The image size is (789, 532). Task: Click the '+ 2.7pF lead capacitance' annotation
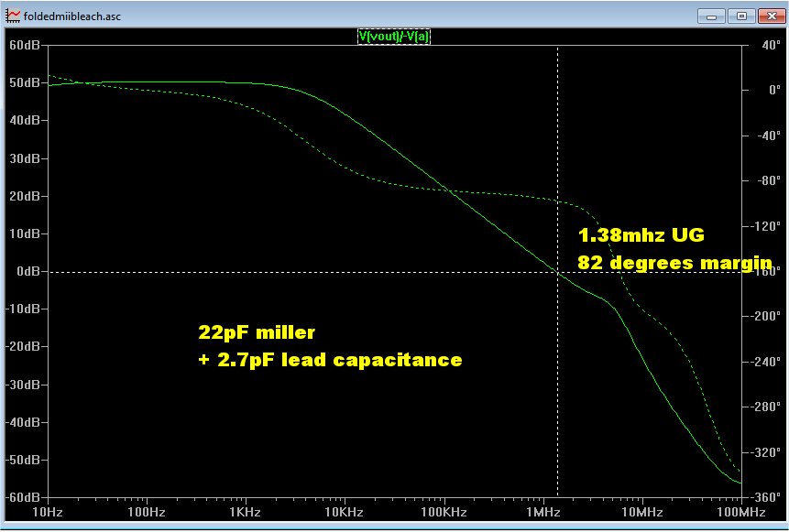(x=330, y=360)
